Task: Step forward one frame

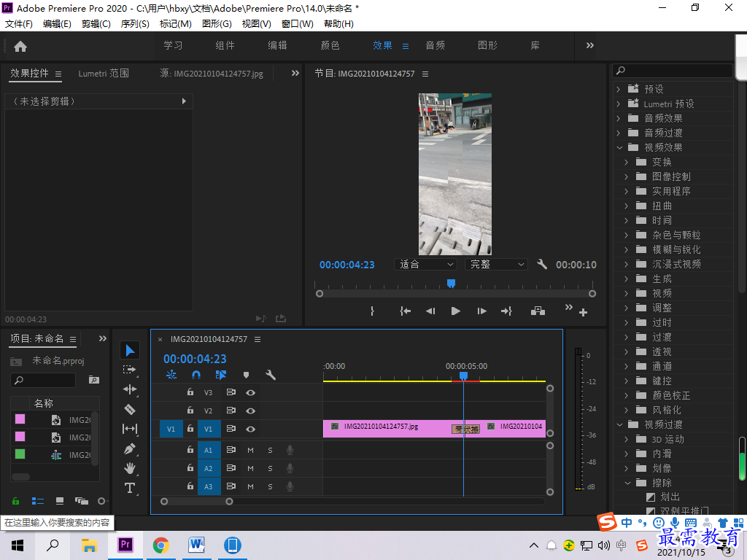Action: point(481,311)
